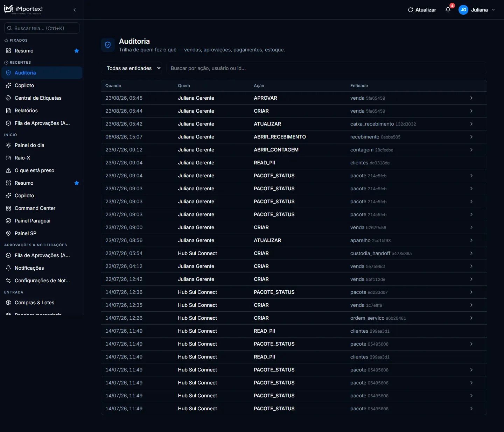Click the Auditoria shield icon in the header
This screenshot has height=432, width=504.
tap(108, 45)
